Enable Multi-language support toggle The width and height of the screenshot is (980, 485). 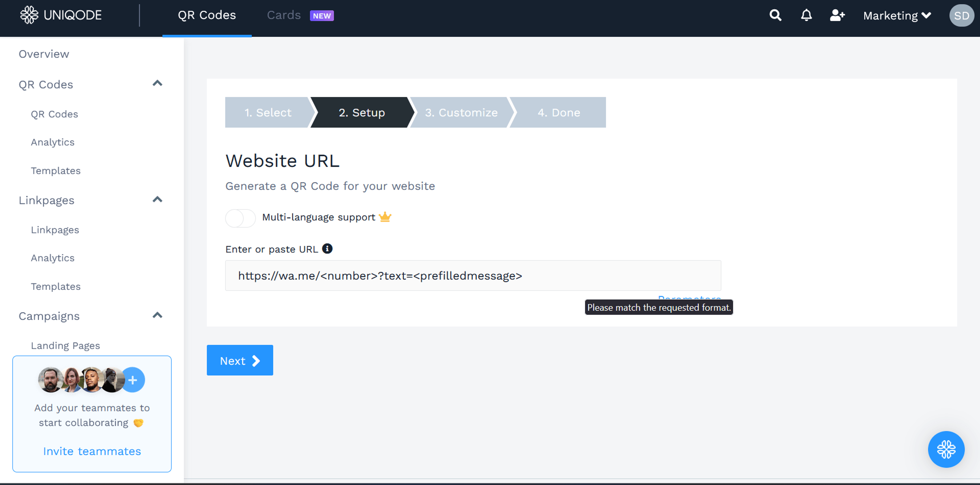(x=240, y=218)
